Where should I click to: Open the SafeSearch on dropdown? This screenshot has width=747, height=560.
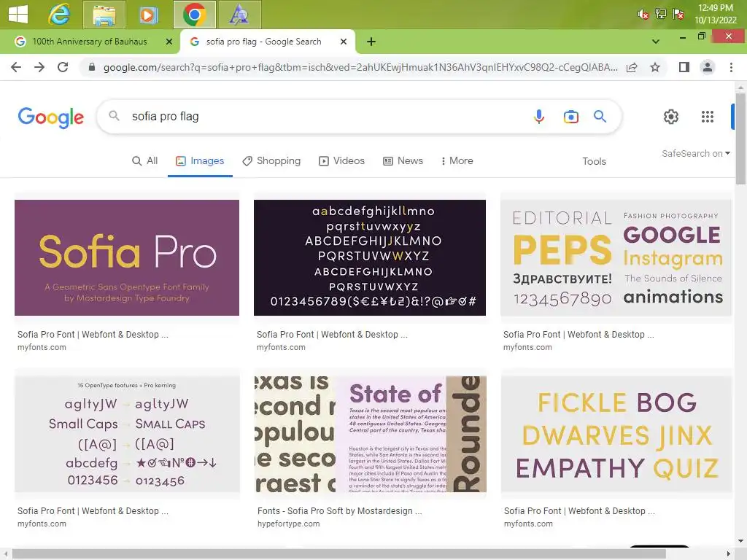click(x=696, y=153)
